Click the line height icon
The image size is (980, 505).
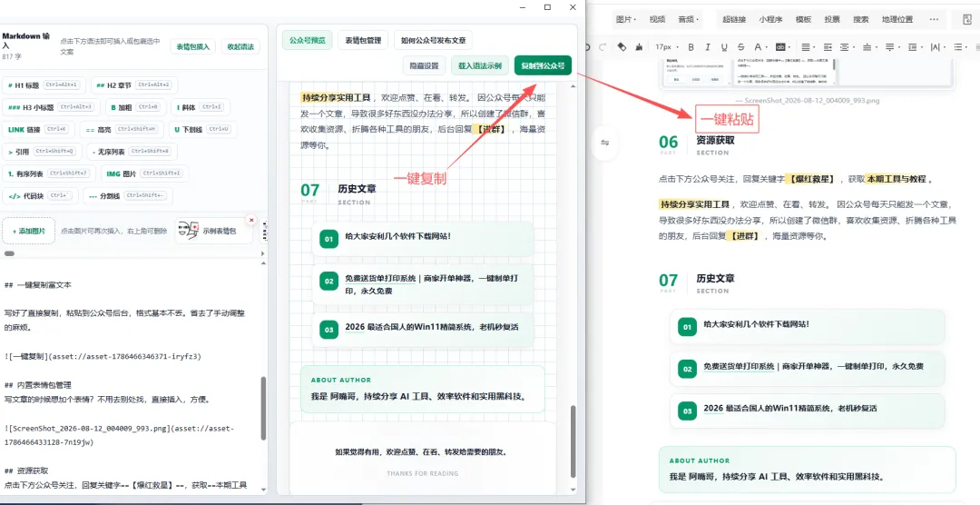point(913,47)
